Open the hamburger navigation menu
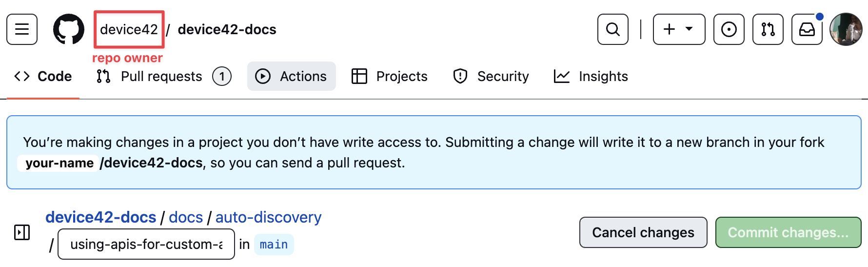The image size is (868, 267). click(x=22, y=29)
